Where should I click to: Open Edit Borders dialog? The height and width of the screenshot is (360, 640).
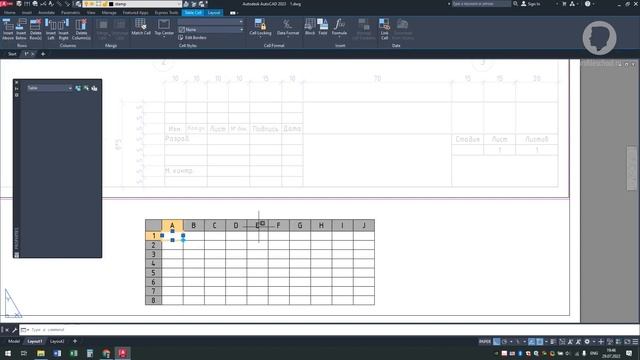[192, 38]
